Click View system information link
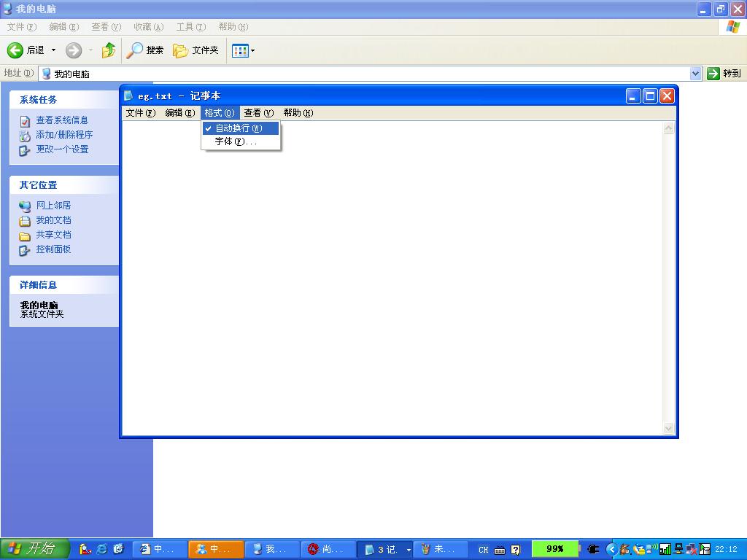The height and width of the screenshot is (560, 747). pos(62,120)
